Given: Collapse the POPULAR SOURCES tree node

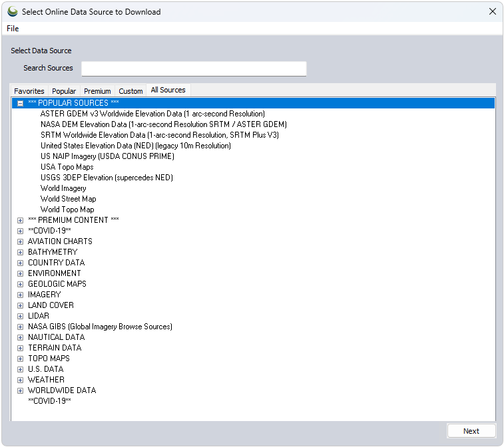Looking at the screenshot, I should pos(21,103).
